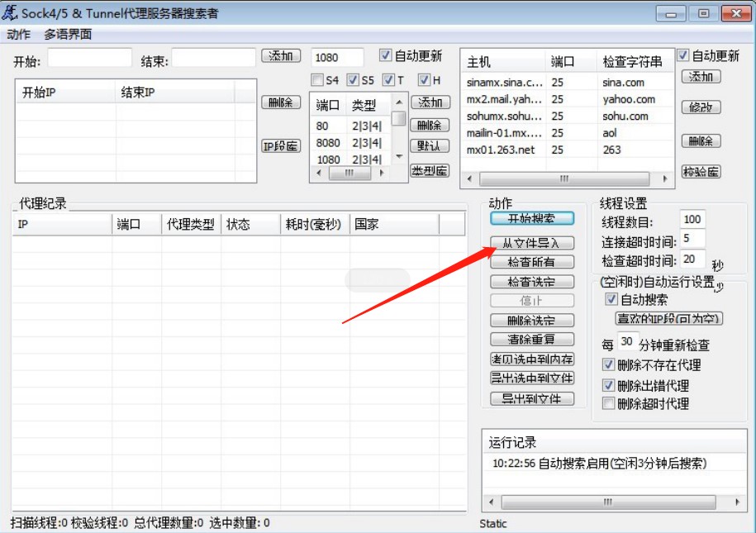The image size is (756, 533).
Task: Select mailin-01.mx... host row
Action: coord(567,133)
